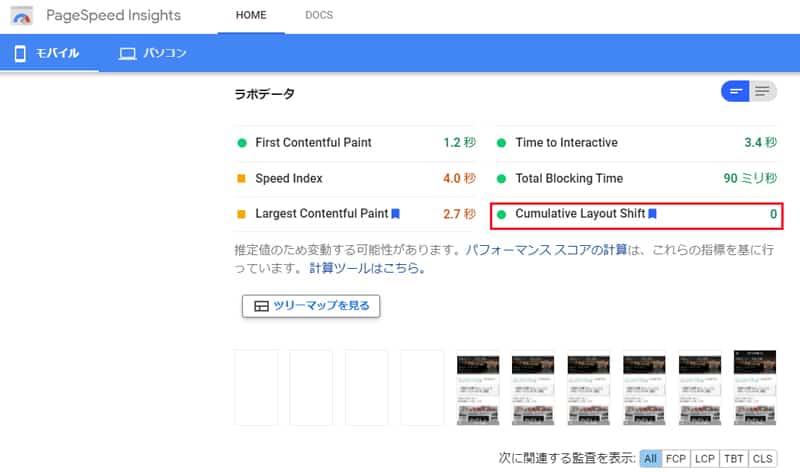Click green dot for Cumulative Layout Shift
800x472 pixels.
[502, 214]
